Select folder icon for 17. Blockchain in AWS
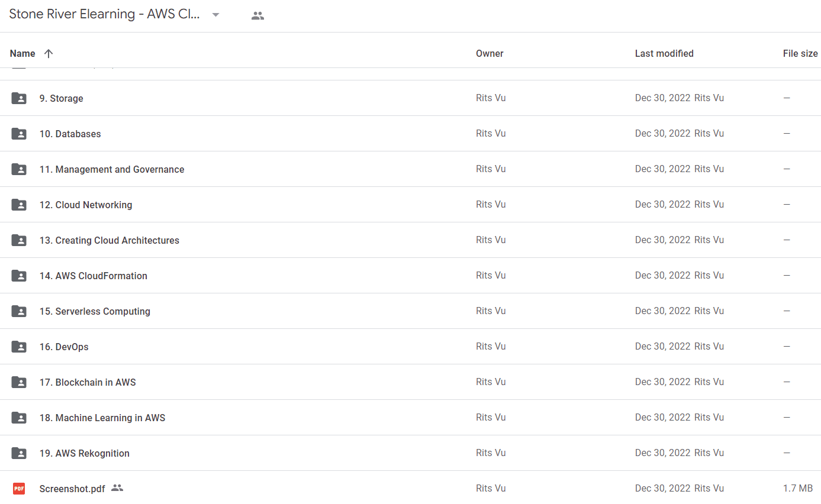821x504 pixels. pyautogui.click(x=19, y=382)
